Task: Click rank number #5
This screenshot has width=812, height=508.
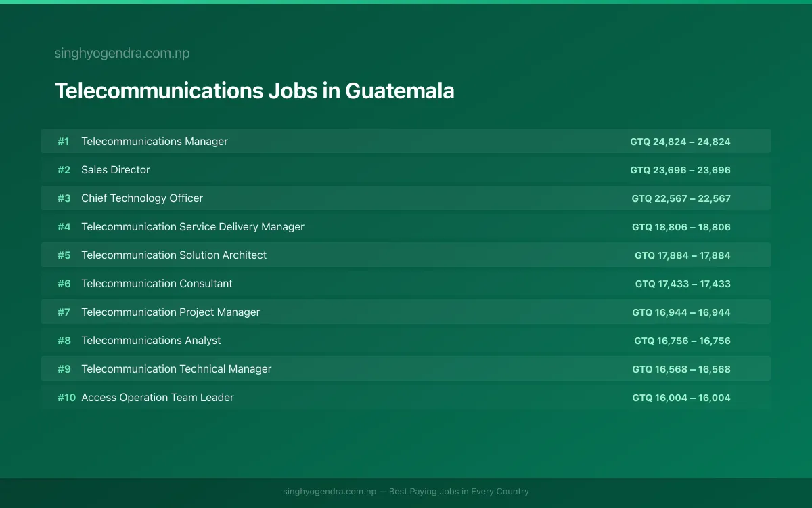Action: pyautogui.click(x=64, y=255)
